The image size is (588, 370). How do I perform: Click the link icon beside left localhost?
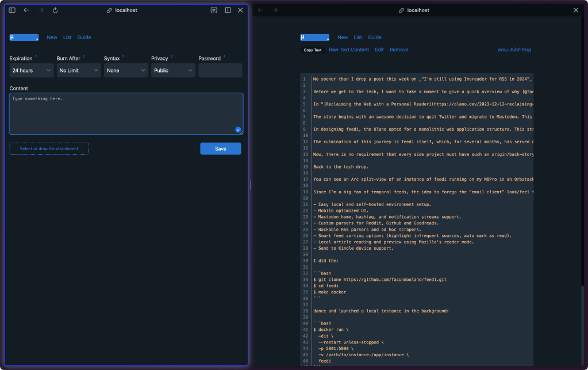pos(109,10)
